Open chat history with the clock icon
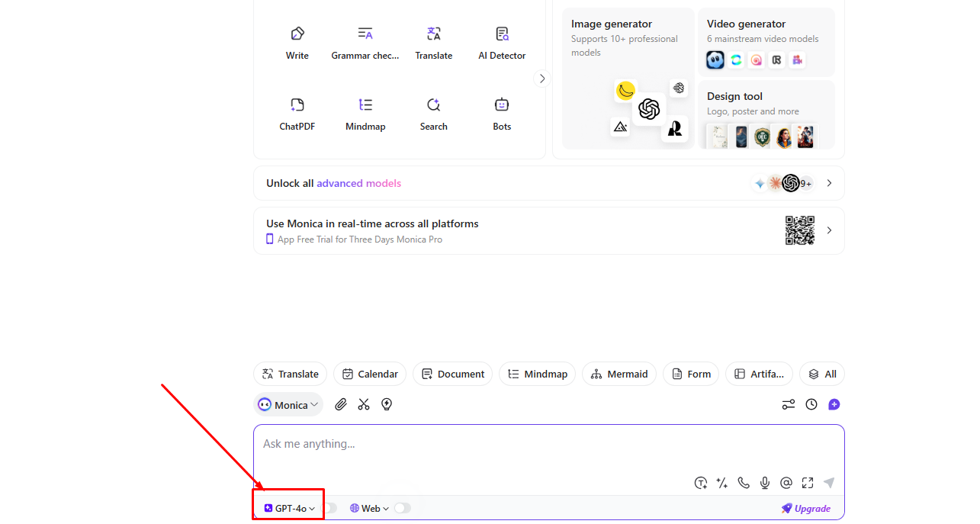 [x=811, y=404]
